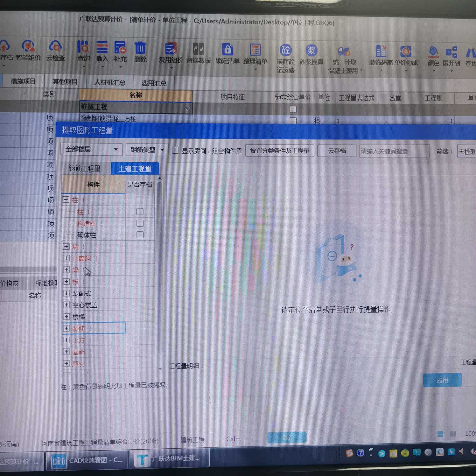Switch to the 措施项目 tab
This screenshot has height=476, width=476.
point(23,81)
